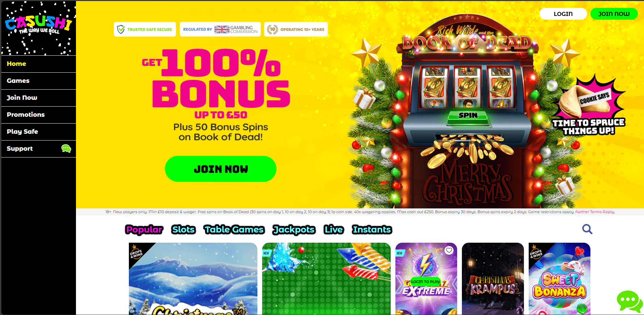Click the search magnifier icon

click(x=587, y=229)
